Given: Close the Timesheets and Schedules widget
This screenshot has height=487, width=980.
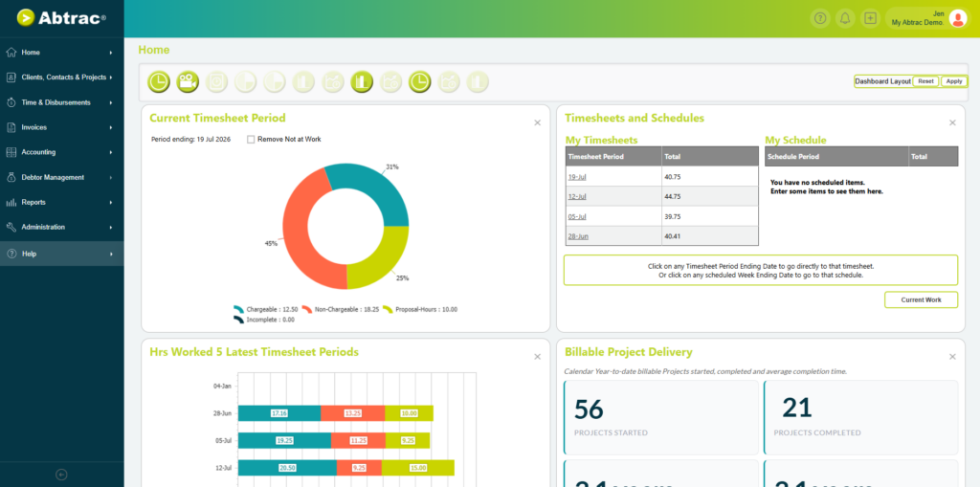Looking at the screenshot, I should [952, 123].
